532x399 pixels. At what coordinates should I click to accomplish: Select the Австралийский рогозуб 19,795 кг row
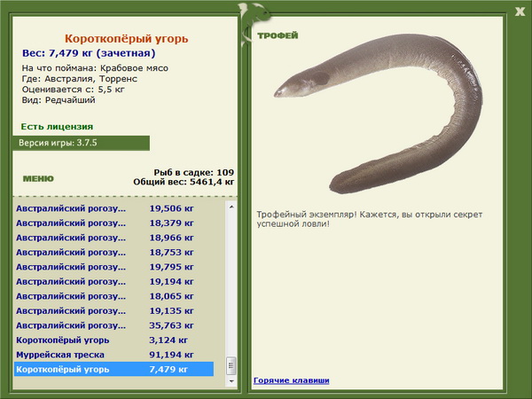point(114,267)
